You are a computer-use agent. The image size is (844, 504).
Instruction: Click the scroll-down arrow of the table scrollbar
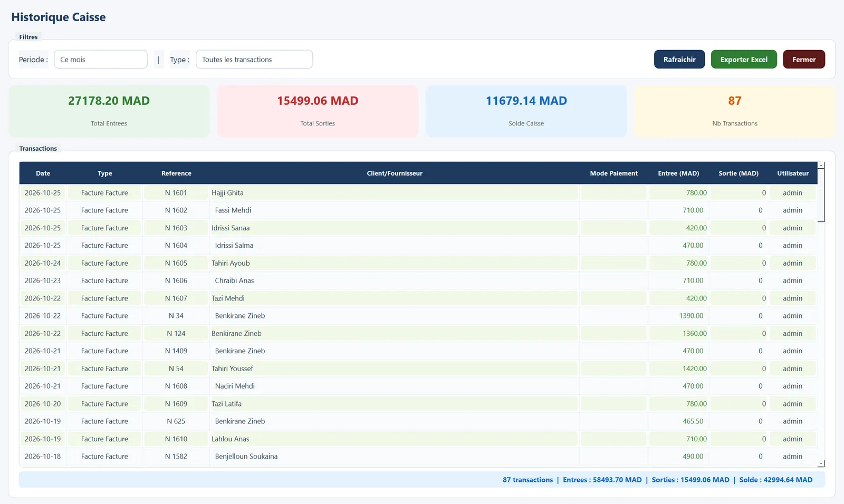pyautogui.click(x=821, y=464)
